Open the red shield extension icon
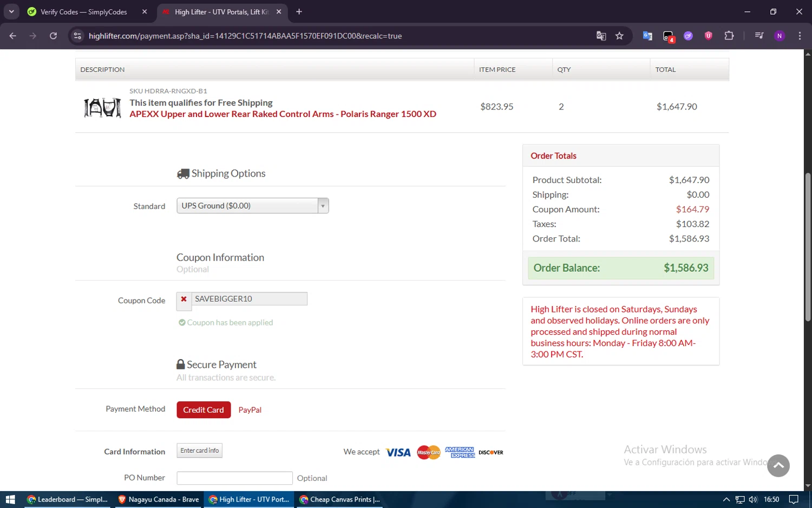This screenshot has height=508, width=812. [709, 36]
